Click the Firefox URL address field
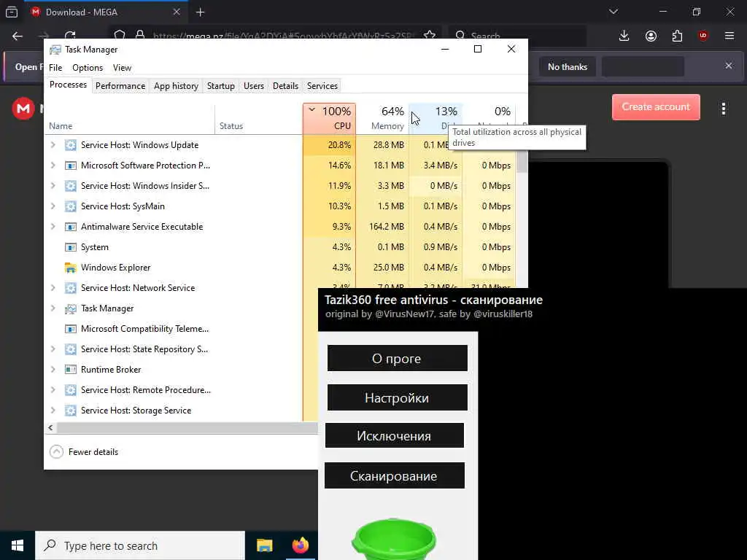Screen dimensions: 747x560 283,36
